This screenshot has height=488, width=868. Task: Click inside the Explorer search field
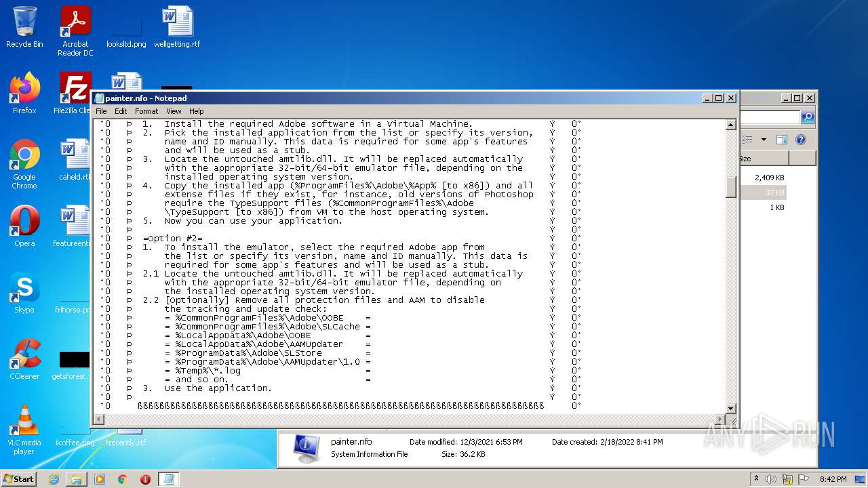tap(770, 117)
